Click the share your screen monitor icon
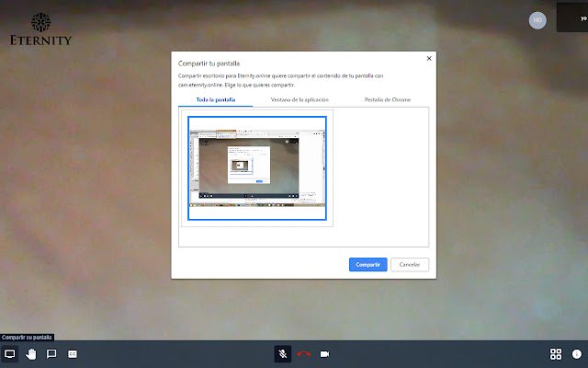The width and height of the screenshot is (588, 368). 9,353
